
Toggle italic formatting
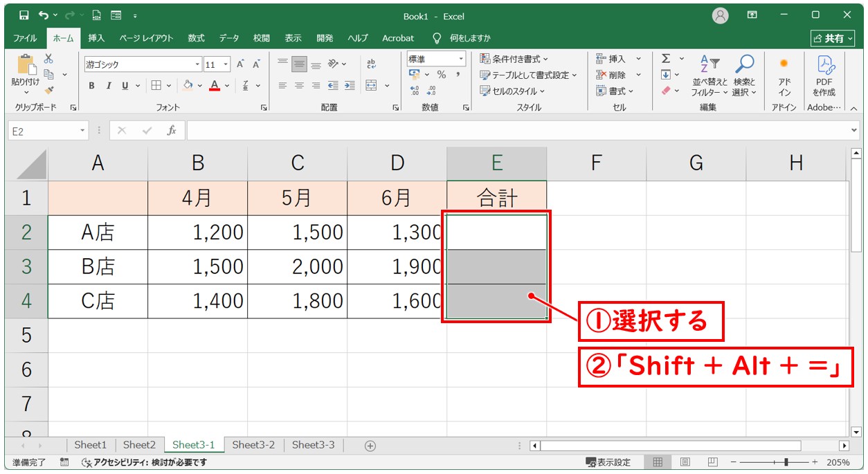tap(109, 85)
